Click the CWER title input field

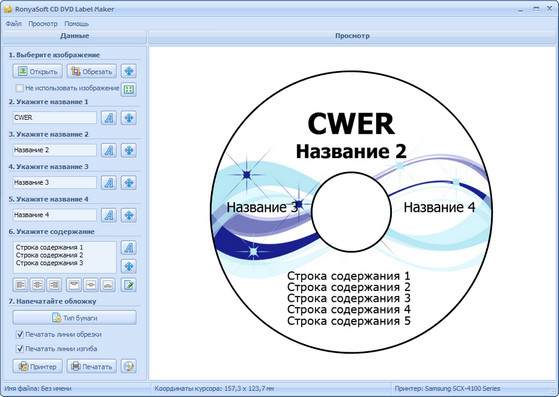coord(55,118)
